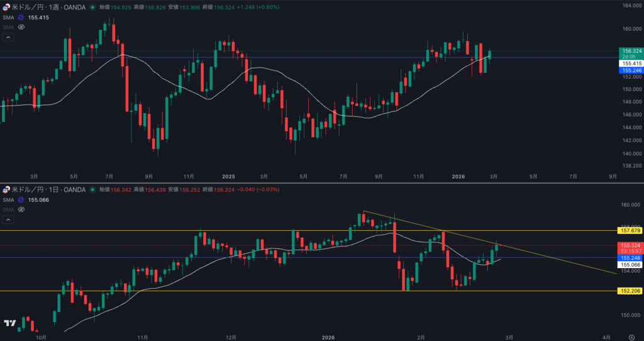This screenshot has height=341, width=644.
Task: Click the USD/JPY flag icon on weekly chart
Action: coord(6,7)
